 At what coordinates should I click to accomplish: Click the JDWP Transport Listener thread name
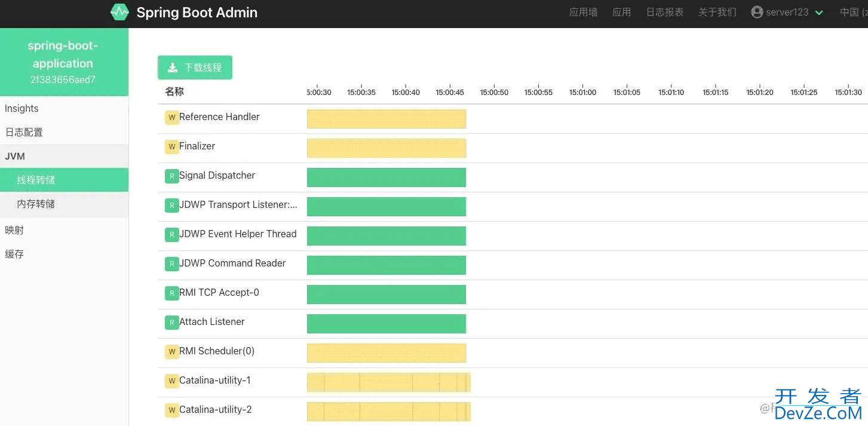click(x=238, y=205)
